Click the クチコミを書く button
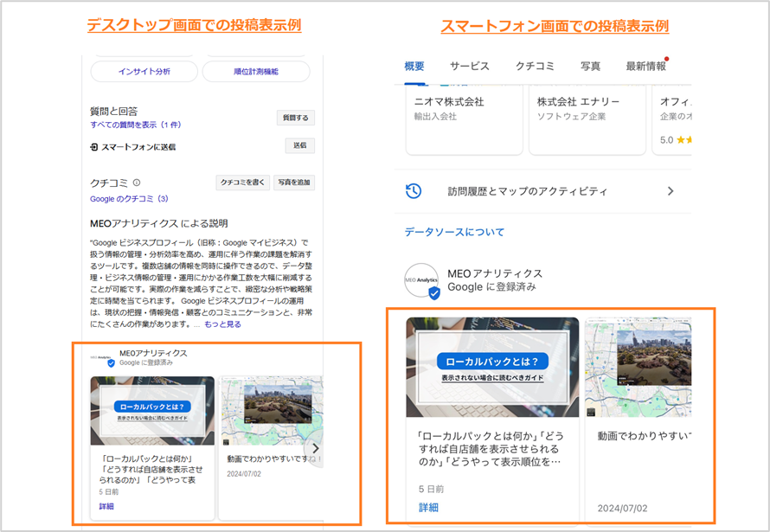Viewport: 770px width, 532px height. point(242,183)
